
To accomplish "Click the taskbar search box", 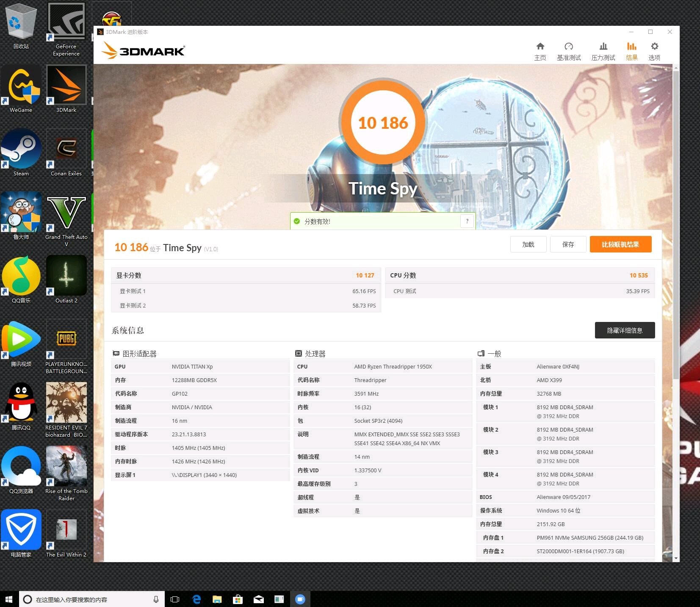I will [92, 599].
